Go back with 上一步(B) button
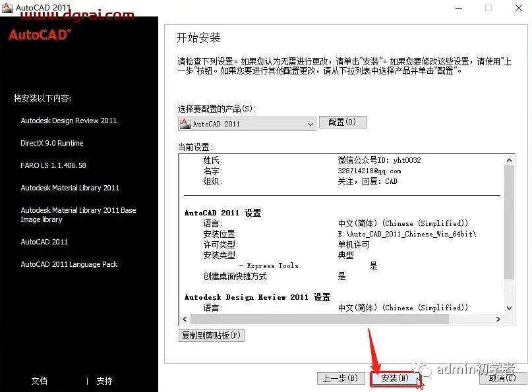Viewport: 532px width, 392px height. 341,378
